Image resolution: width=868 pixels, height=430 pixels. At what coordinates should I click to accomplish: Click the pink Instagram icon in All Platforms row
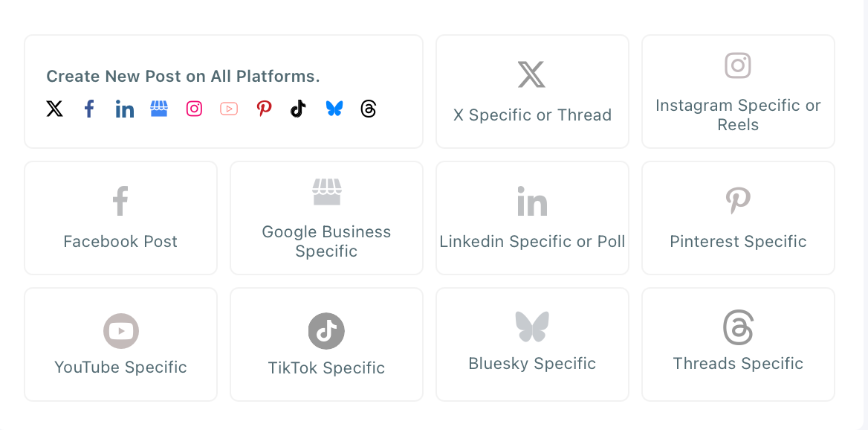click(194, 109)
